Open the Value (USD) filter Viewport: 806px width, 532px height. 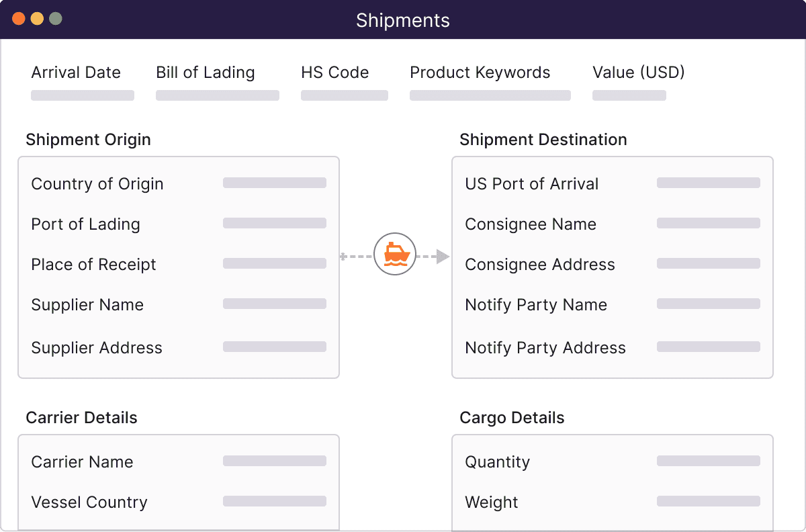[629, 95]
